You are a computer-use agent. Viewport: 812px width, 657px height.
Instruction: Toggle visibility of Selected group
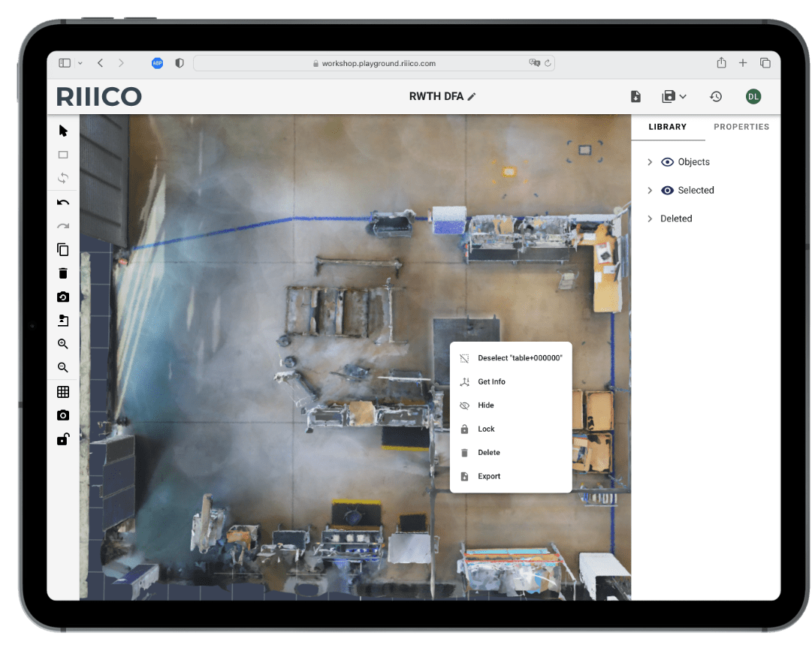click(x=668, y=191)
